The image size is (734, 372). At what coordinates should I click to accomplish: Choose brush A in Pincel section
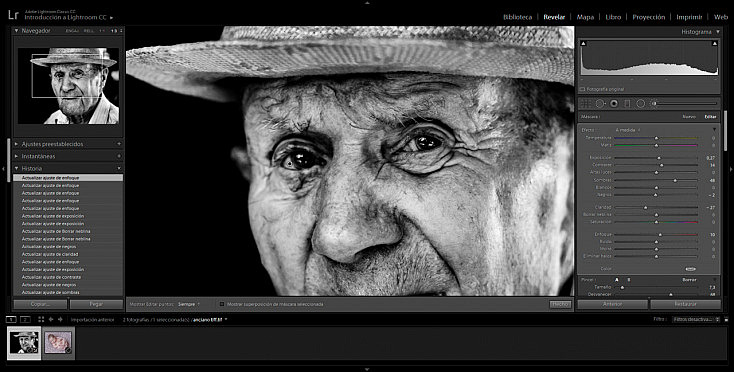[617, 280]
